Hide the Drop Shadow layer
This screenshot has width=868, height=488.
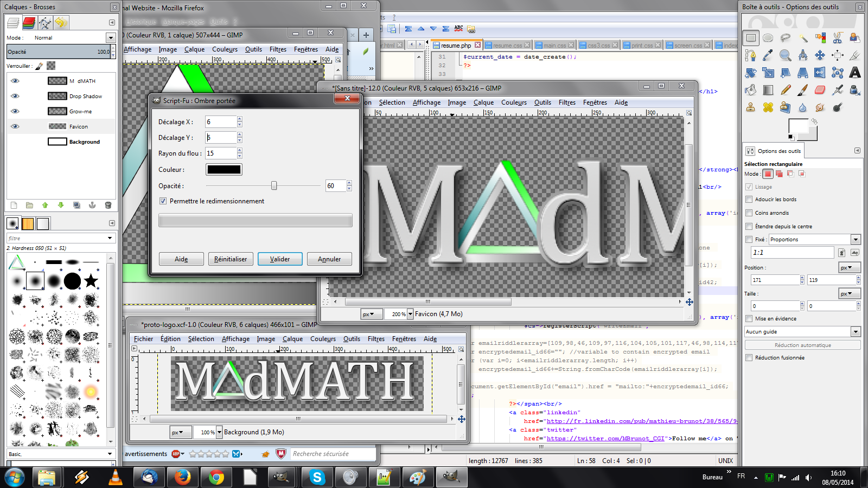(x=15, y=96)
